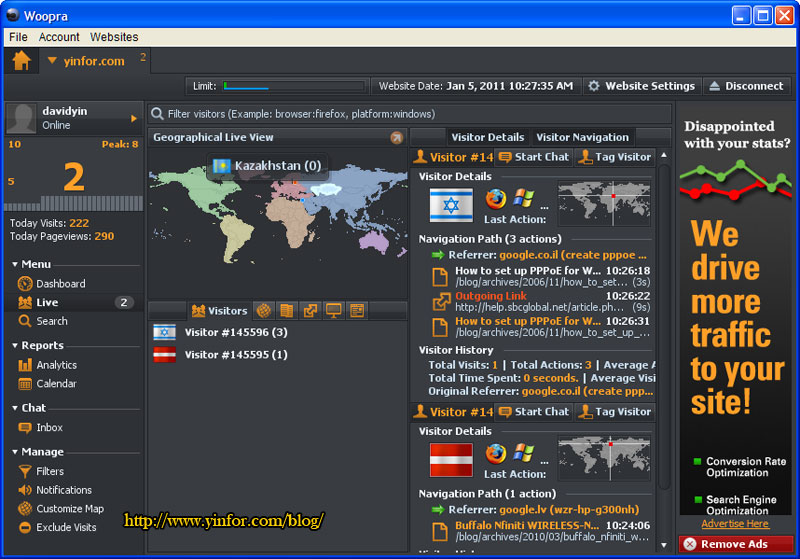Viewport: 800px width, 559px height.
Task: Select Visitor #145596 (3) in the list
Action: (x=278, y=332)
